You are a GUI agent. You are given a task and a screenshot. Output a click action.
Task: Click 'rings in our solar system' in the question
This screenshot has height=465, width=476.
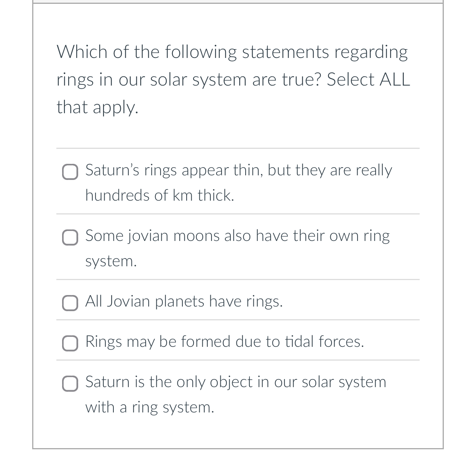[x=151, y=79]
